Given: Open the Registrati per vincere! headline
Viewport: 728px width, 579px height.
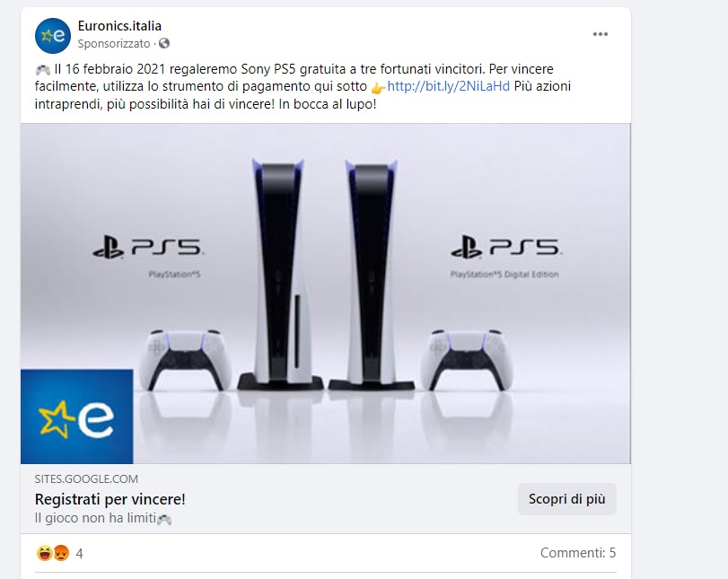Looking at the screenshot, I should point(110,500).
